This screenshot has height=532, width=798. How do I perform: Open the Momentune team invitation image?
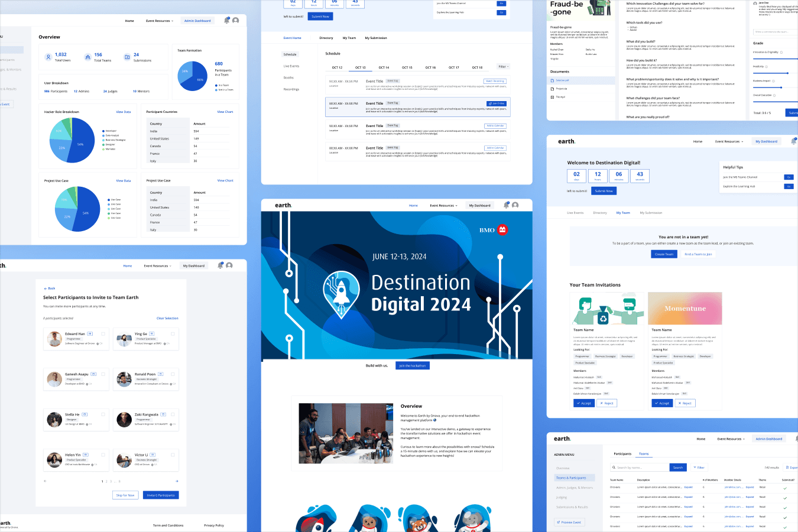(x=685, y=309)
